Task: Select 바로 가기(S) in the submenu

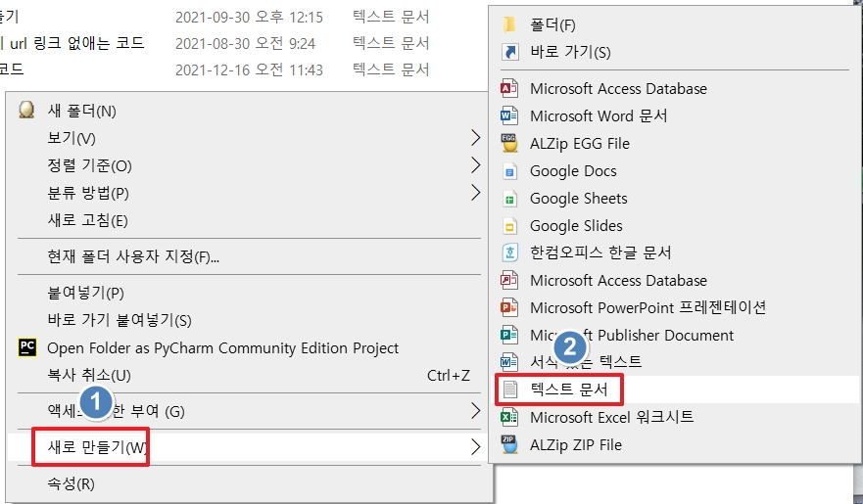Action: (570, 52)
